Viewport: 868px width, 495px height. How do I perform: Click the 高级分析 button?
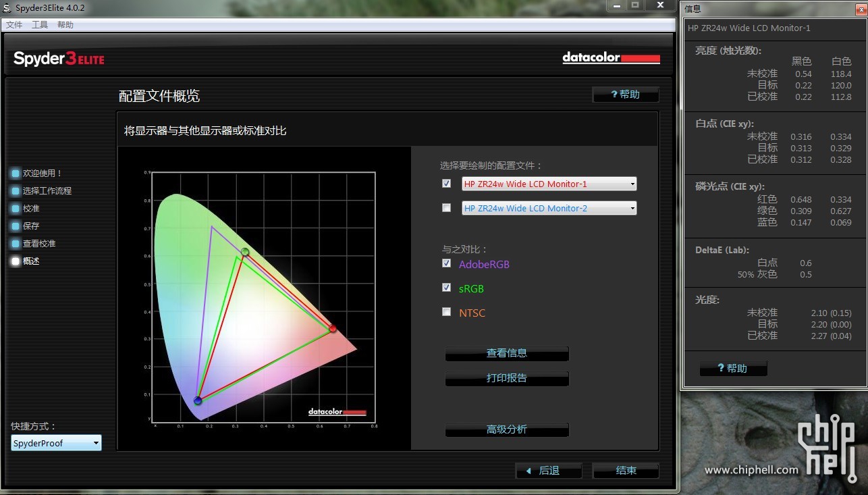click(x=507, y=429)
